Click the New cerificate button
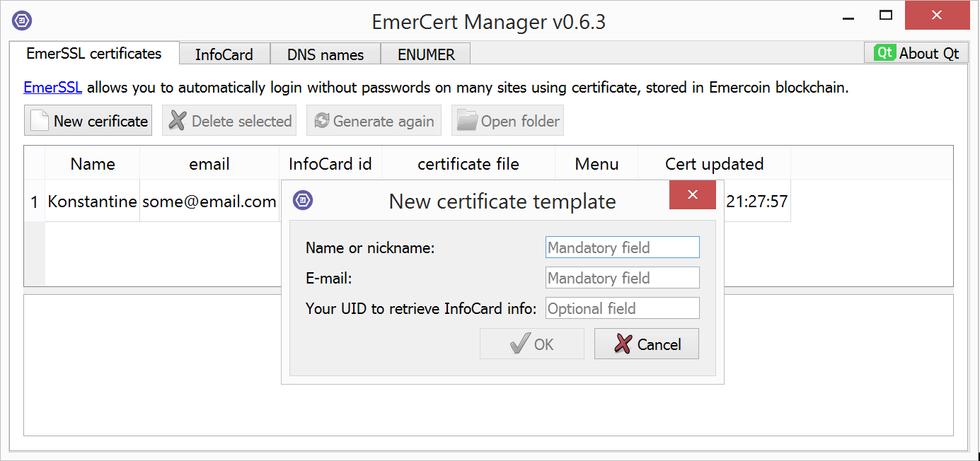Screen dimensions: 980x461 coord(88,121)
